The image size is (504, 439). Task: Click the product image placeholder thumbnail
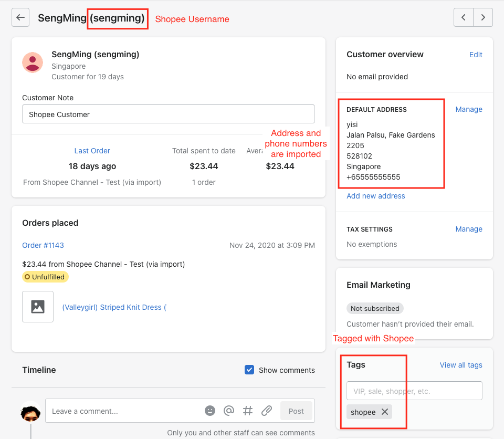point(37,307)
